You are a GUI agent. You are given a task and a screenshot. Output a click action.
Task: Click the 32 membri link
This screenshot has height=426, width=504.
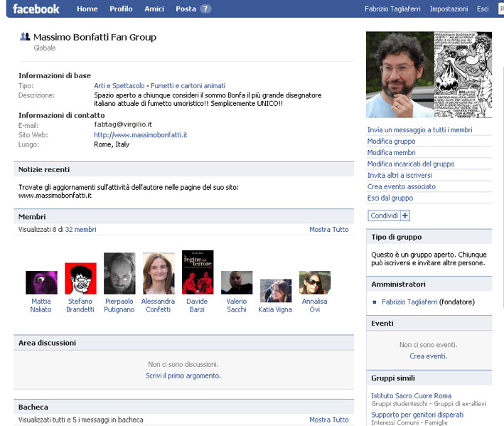(x=80, y=230)
